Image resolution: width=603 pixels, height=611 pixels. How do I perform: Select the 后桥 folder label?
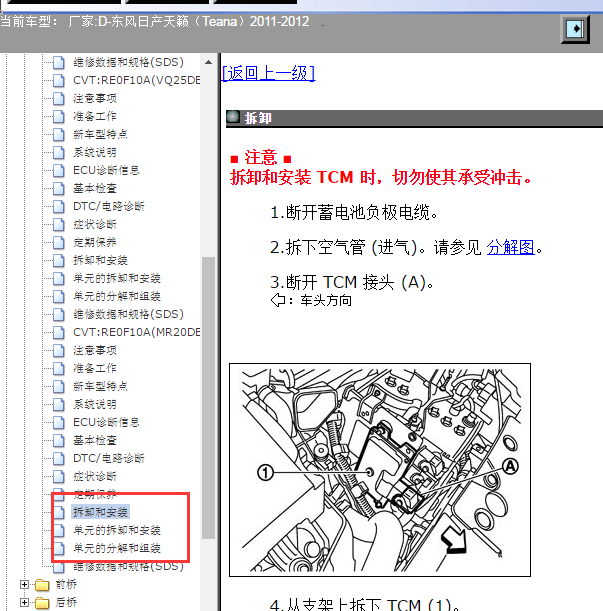point(66,602)
